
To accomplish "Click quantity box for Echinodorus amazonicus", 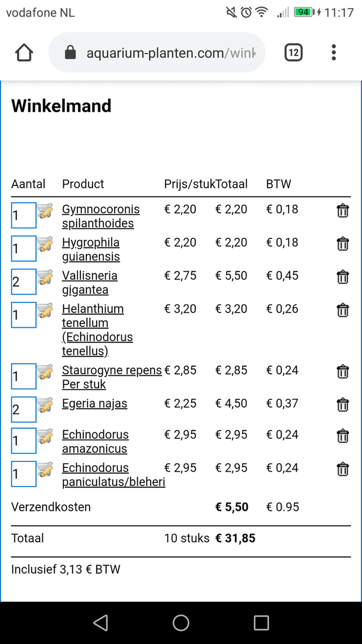I will pyautogui.click(x=24, y=441).
